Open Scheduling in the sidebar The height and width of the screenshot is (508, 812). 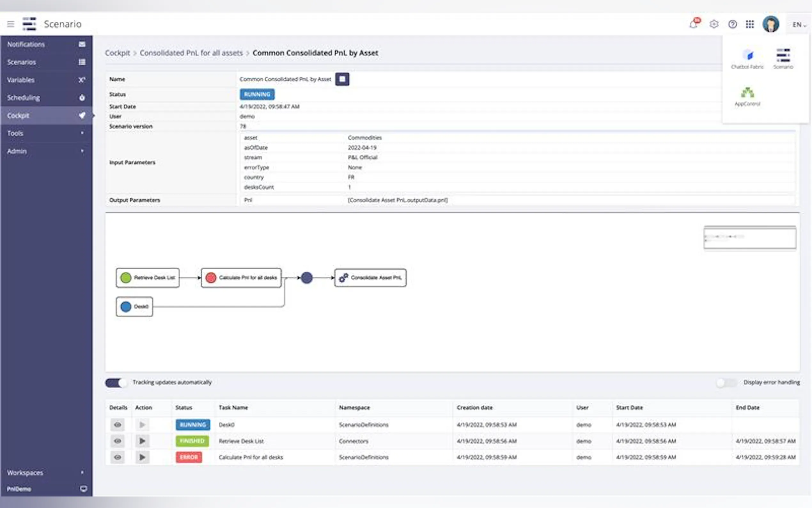(x=46, y=98)
